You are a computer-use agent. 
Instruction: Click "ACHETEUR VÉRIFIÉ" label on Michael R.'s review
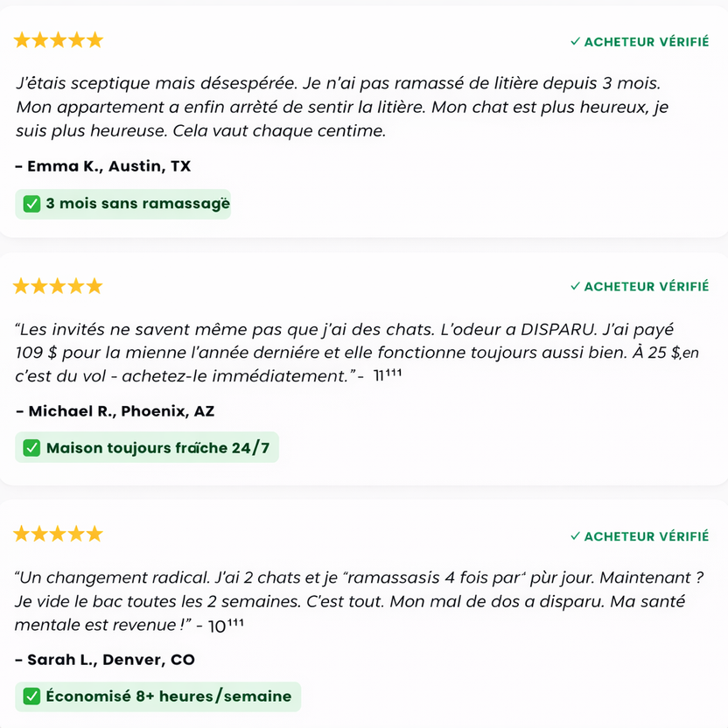(x=646, y=286)
